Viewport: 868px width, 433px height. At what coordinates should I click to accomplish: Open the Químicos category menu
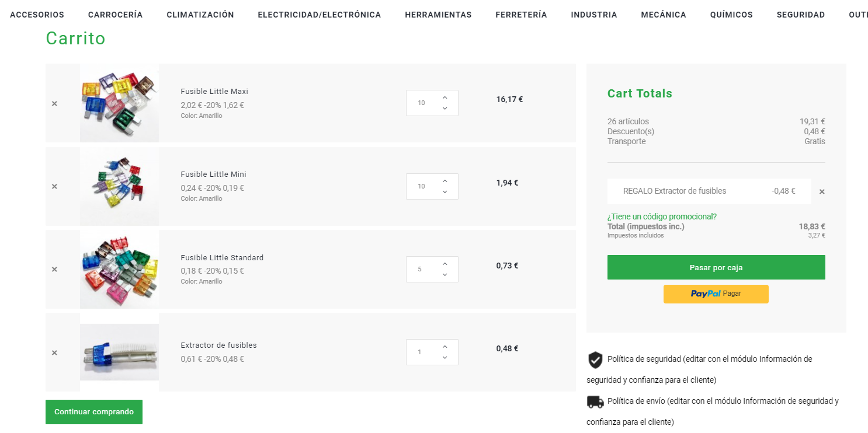pos(731,15)
